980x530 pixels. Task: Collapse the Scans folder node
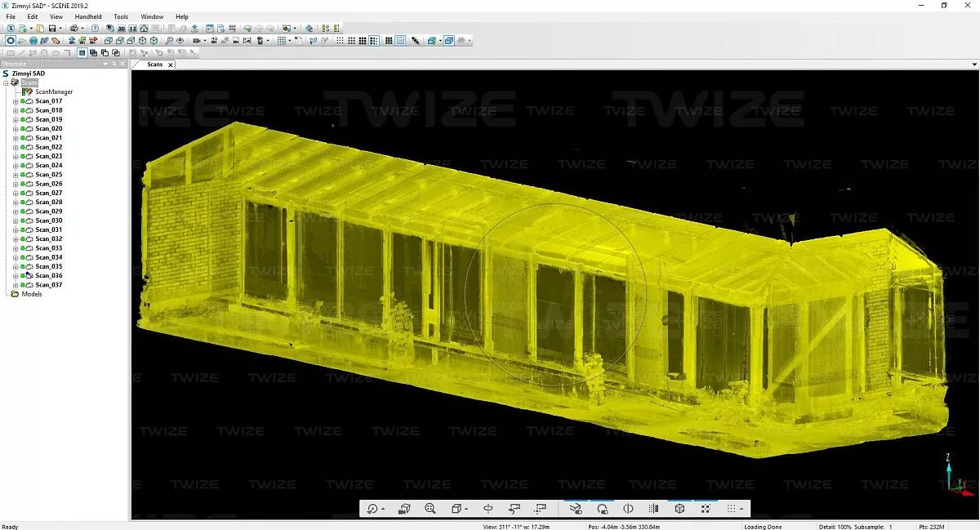6,82
